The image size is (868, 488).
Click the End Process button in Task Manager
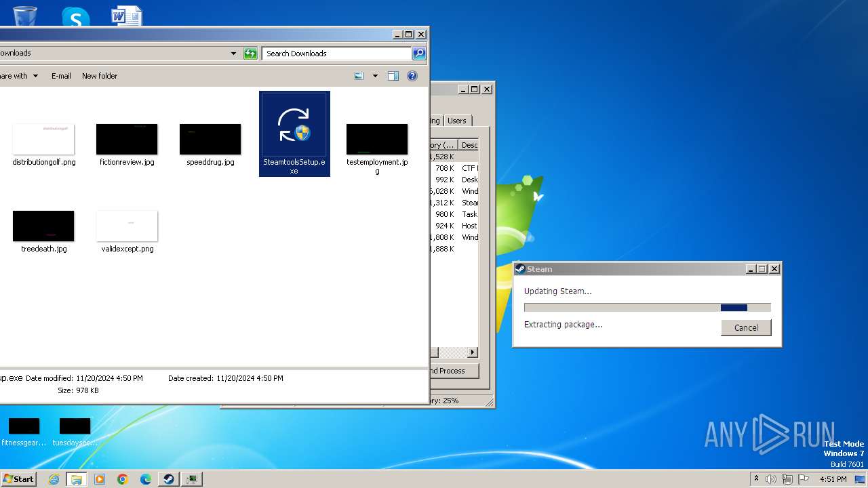click(454, 371)
